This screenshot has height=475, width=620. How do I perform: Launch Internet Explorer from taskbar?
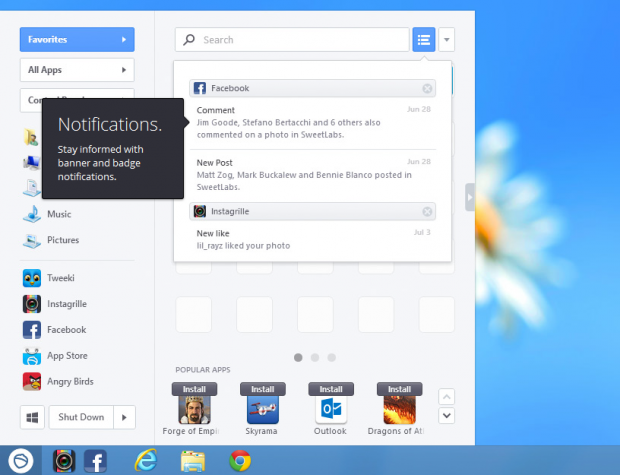click(146, 461)
